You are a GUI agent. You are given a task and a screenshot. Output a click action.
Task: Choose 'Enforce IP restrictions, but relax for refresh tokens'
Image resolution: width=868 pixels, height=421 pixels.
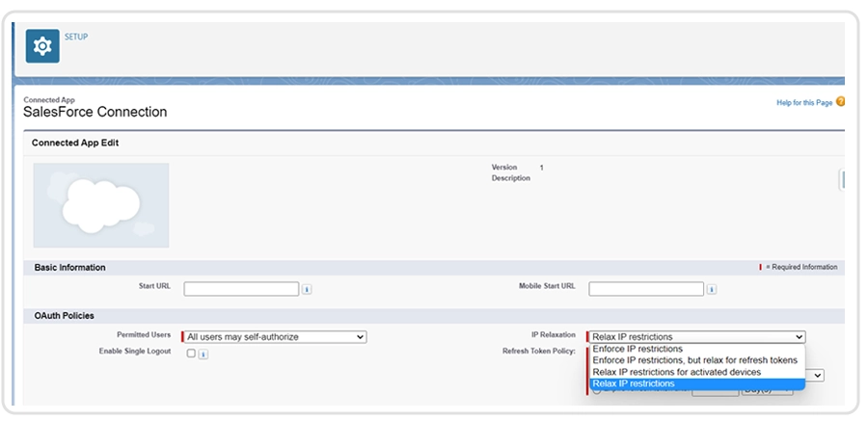click(x=694, y=360)
